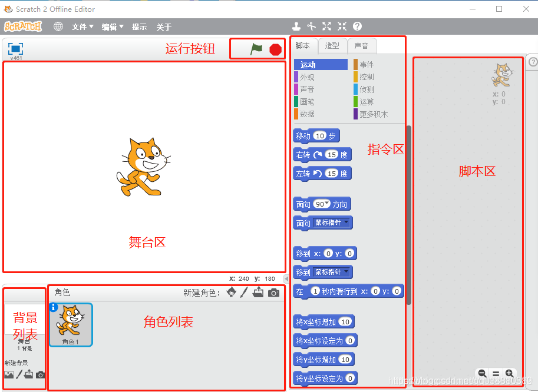Switch to the 声音 tab
The height and width of the screenshot is (392, 538).
[x=362, y=46]
